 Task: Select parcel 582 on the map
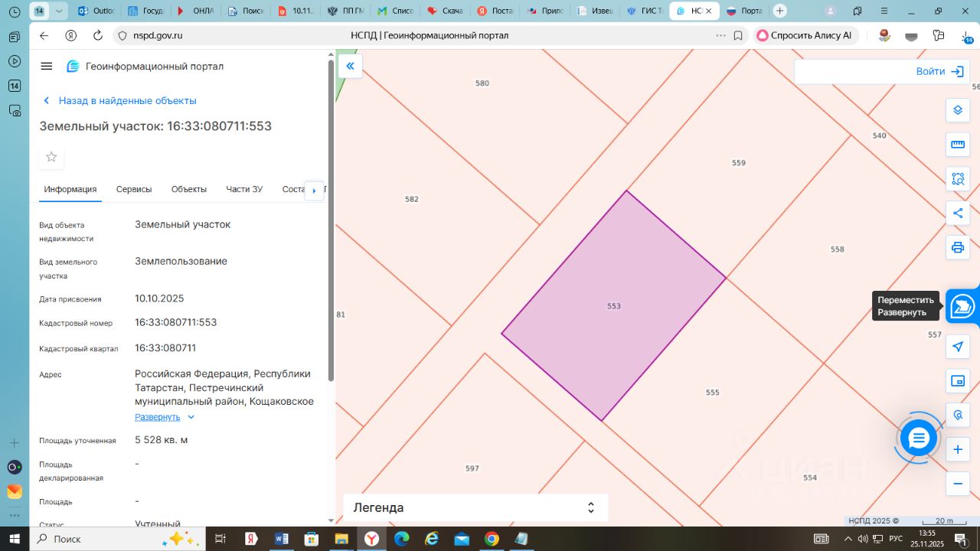click(412, 199)
